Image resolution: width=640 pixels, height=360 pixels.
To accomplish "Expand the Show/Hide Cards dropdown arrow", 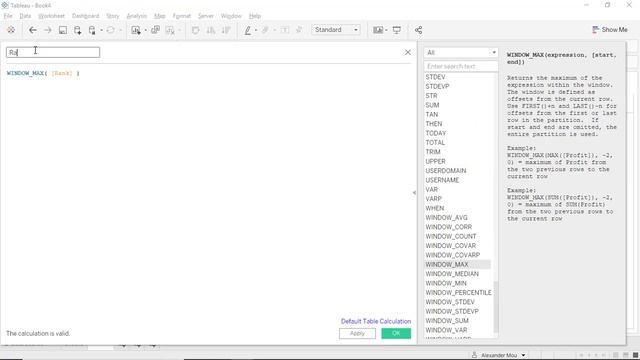I will pos(386,30).
